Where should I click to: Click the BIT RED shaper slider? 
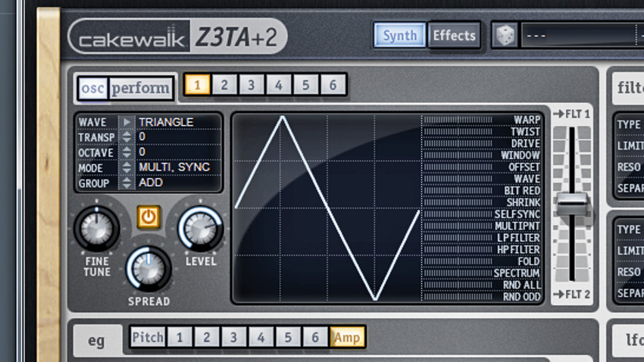click(458, 190)
